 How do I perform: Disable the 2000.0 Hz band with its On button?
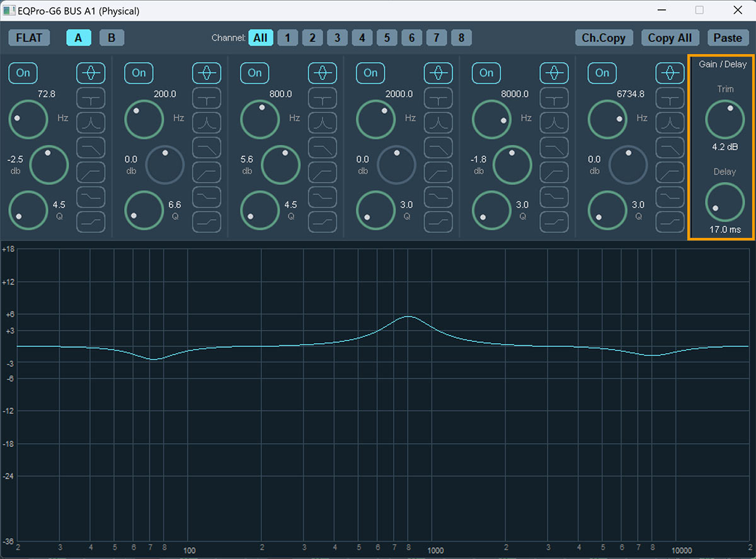tap(370, 73)
